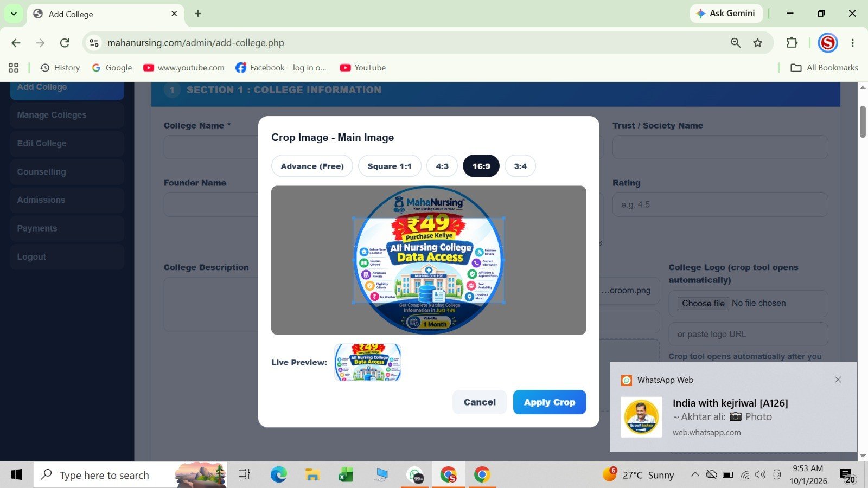Show hidden system tray icons
The width and height of the screenshot is (868, 488).
coord(695,475)
